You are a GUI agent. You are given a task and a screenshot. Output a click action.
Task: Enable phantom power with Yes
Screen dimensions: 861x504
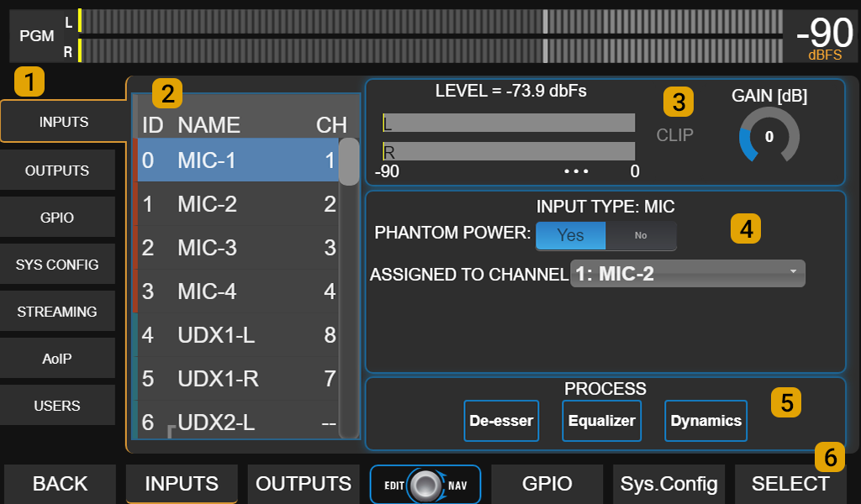(570, 235)
